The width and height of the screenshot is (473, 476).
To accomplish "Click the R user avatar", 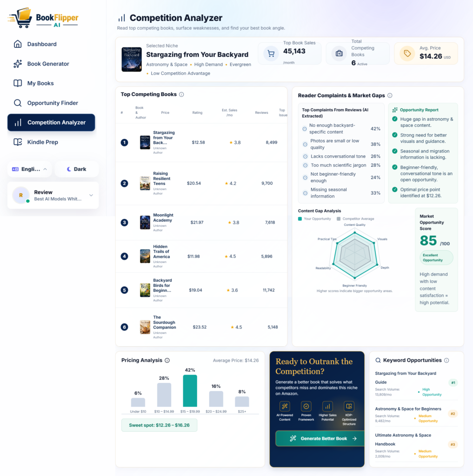I will 20,195.
